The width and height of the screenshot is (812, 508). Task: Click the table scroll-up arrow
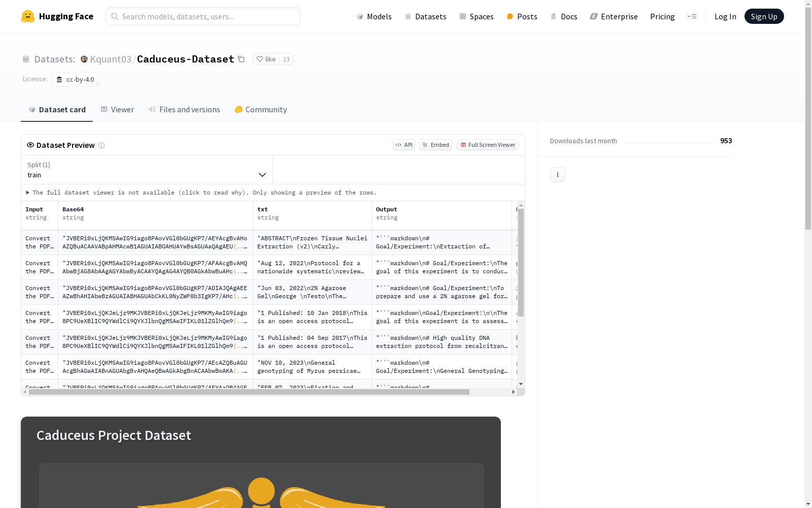coord(521,205)
